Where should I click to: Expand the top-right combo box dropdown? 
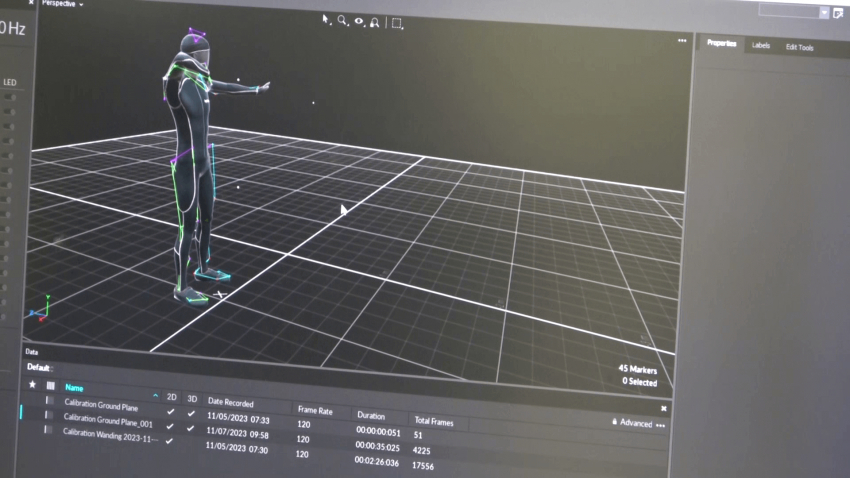(x=824, y=12)
